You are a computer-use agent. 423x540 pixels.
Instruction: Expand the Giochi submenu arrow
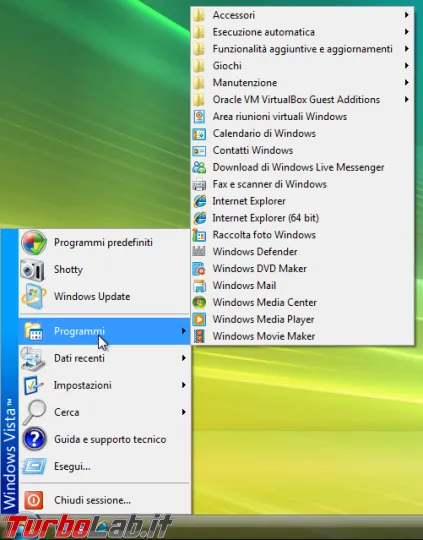pyautogui.click(x=407, y=66)
